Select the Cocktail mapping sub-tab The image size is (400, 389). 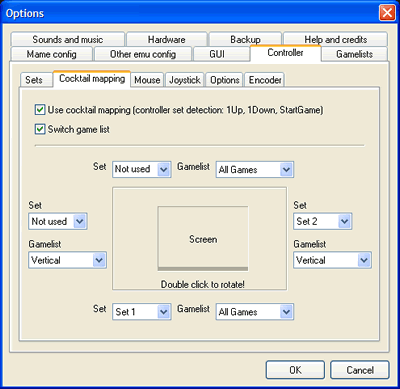[x=92, y=79]
